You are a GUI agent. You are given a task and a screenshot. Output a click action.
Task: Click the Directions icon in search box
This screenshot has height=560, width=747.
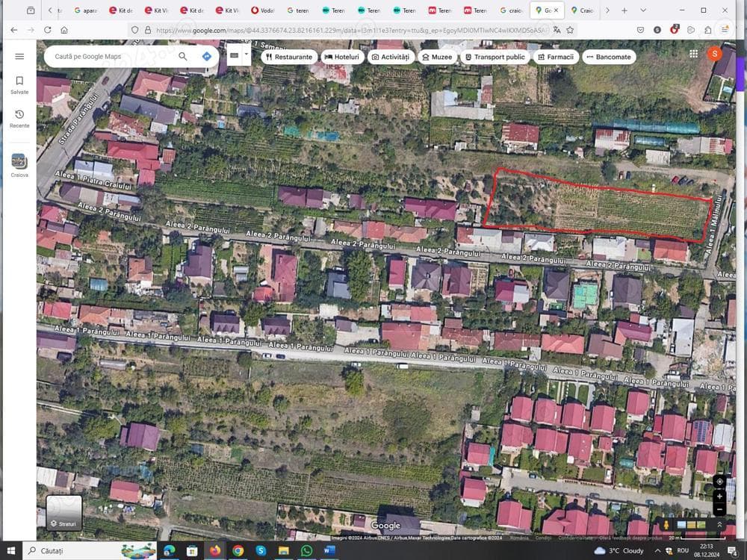(x=206, y=56)
